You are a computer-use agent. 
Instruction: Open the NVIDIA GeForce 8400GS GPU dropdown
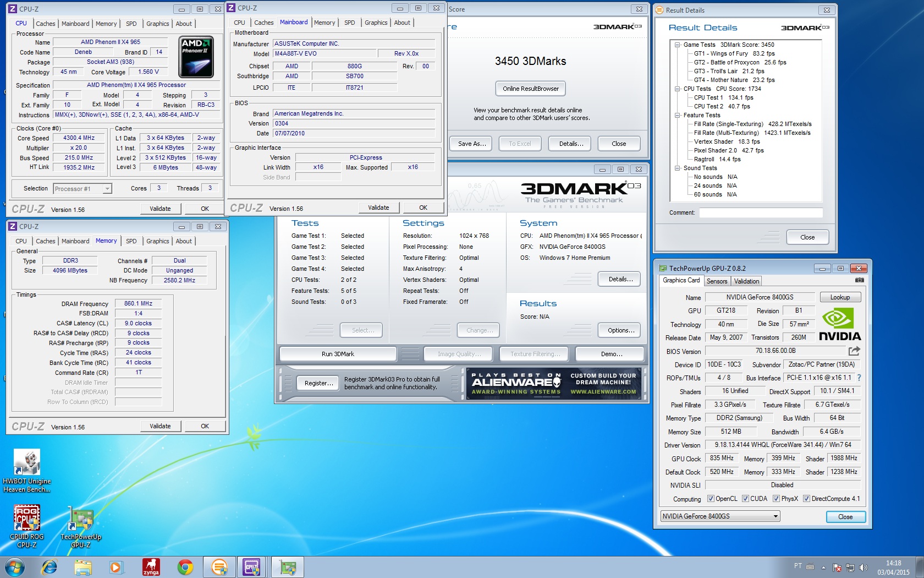click(720, 516)
